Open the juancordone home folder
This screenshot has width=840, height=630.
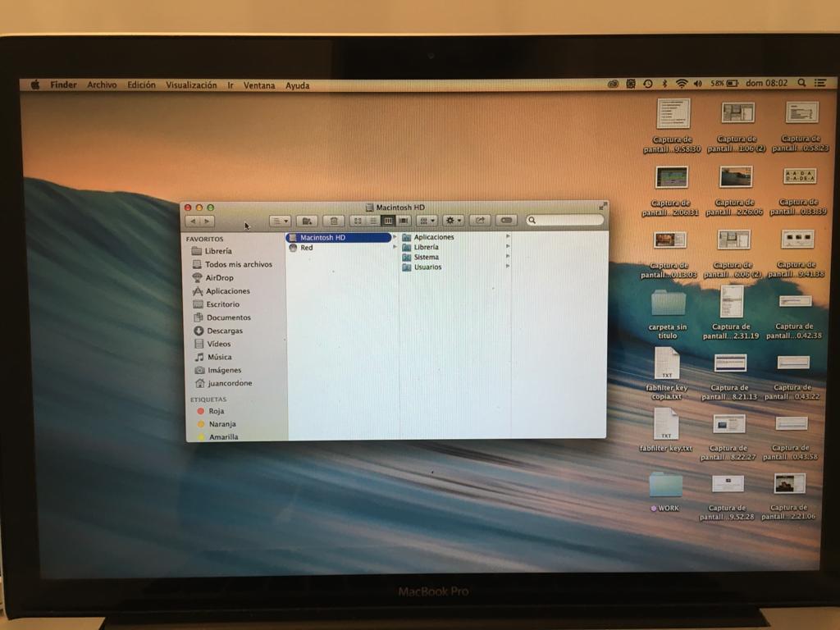[x=224, y=383]
